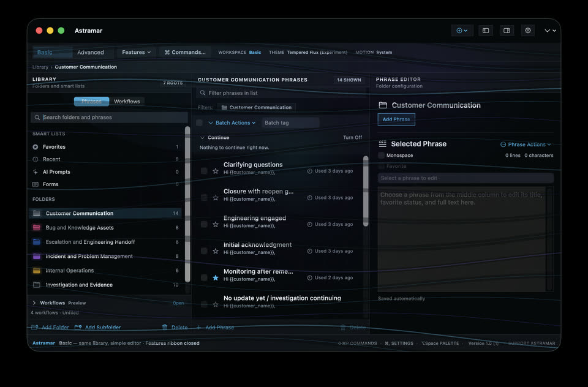The image size is (588, 387).
Task: Focus the Filter phrases in list field
Action: pyautogui.click(x=280, y=93)
